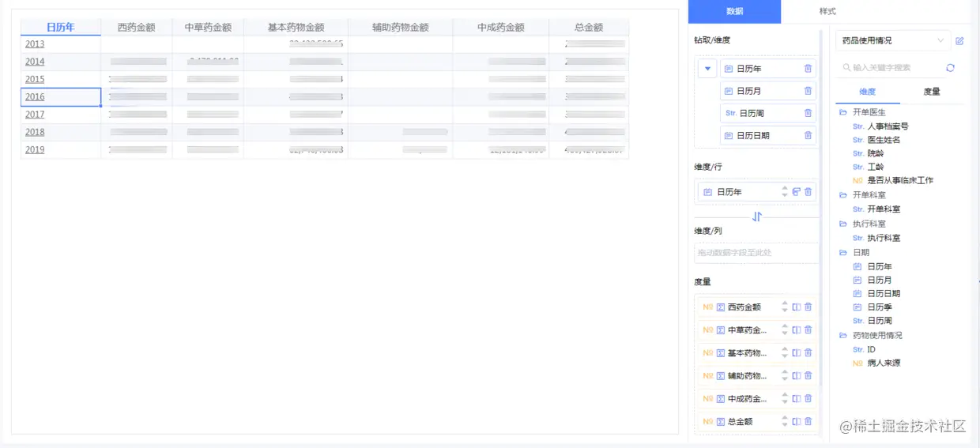This screenshot has width=980, height=448.
Task: Open format settings for row dimension 日历年
Action: coord(796,192)
